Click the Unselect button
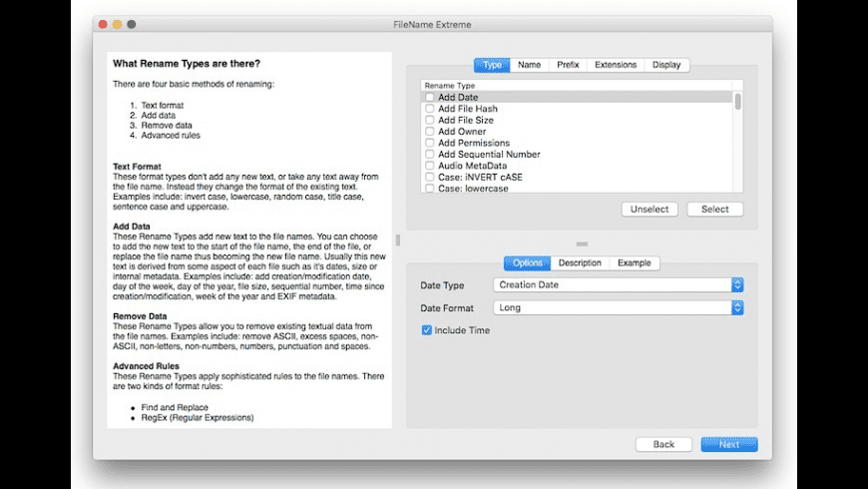868x489 pixels. (650, 210)
